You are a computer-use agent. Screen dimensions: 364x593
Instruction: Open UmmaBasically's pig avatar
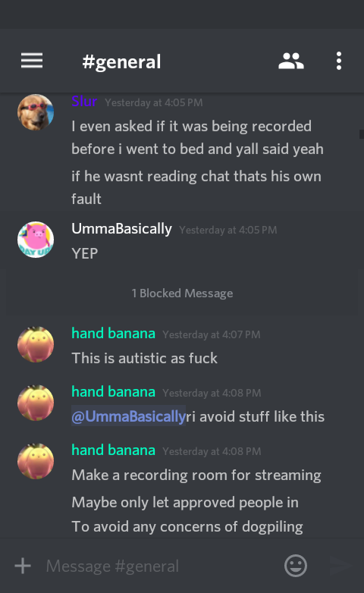click(36, 240)
